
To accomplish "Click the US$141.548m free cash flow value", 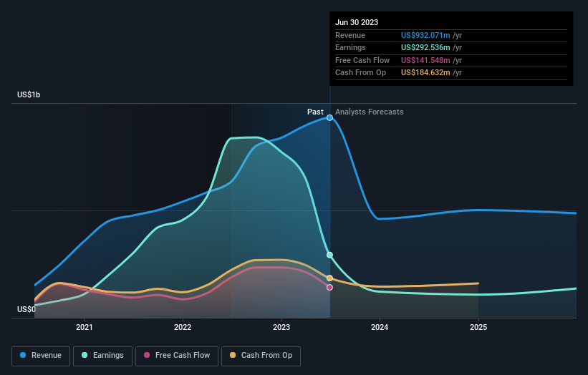I will (x=425, y=60).
